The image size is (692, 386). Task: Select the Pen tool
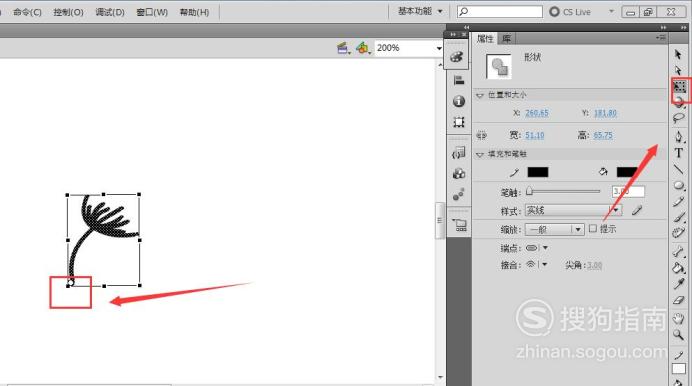(x=679, y=136)
